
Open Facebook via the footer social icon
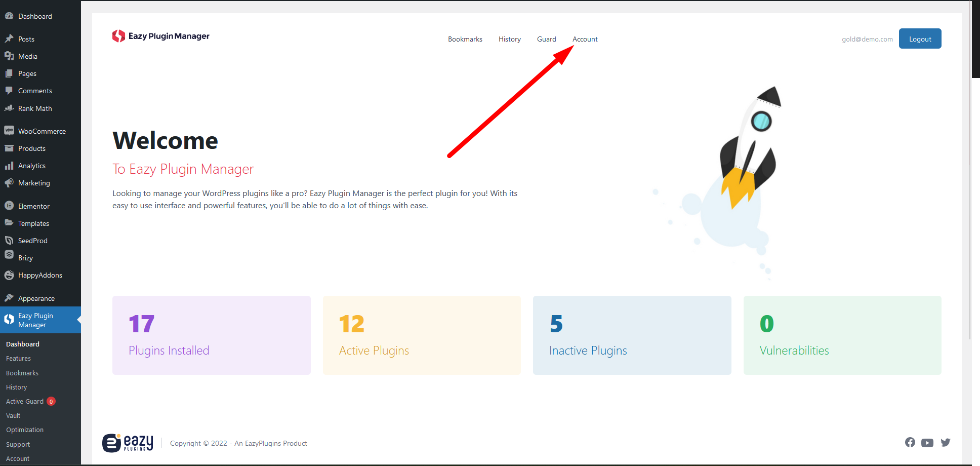click(x=910, y=442)
